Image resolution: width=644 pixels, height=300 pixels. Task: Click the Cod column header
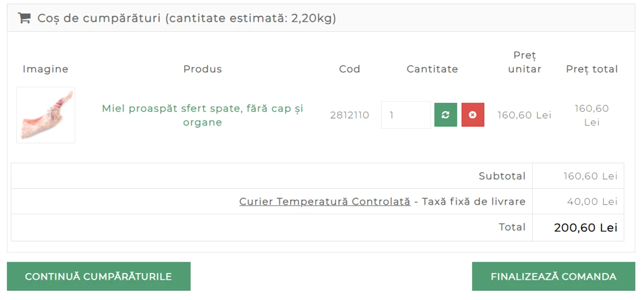pyautogui.click(x=350, y=69)
